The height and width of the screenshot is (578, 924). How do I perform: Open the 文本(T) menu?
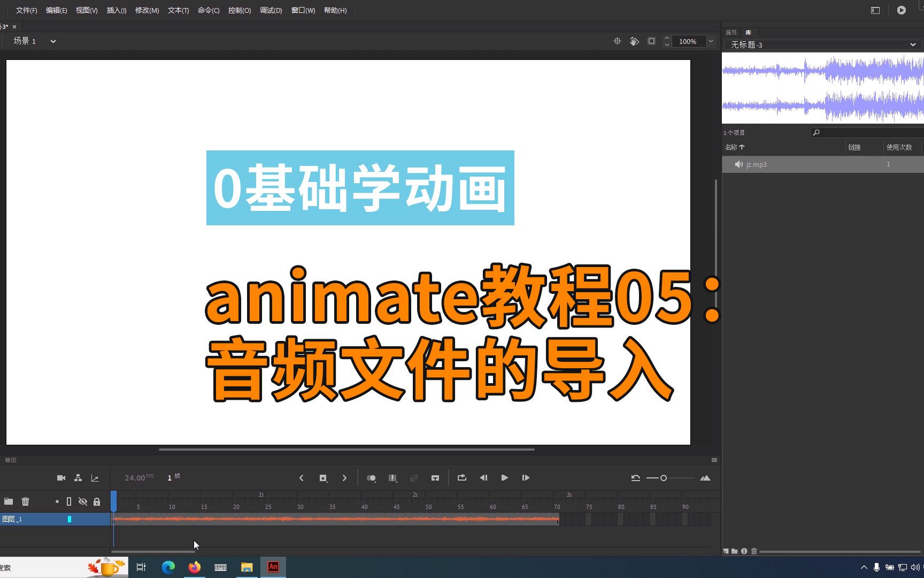pos(178,10)
